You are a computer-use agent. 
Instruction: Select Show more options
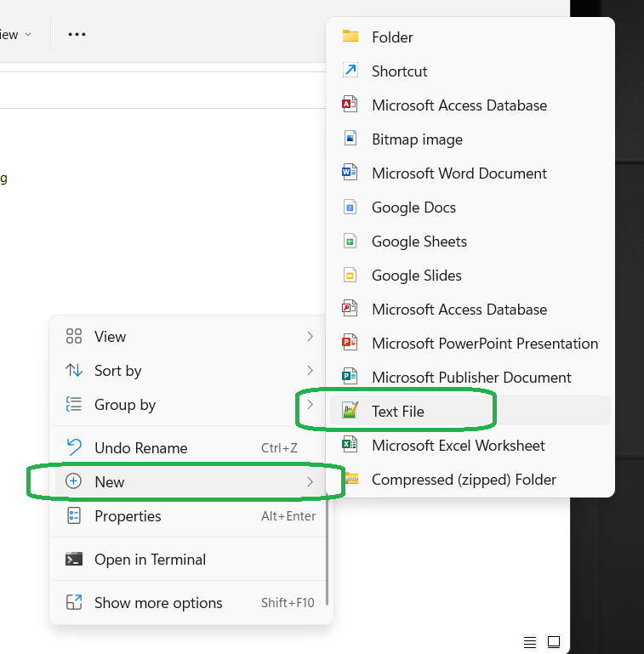click(191, 603)
